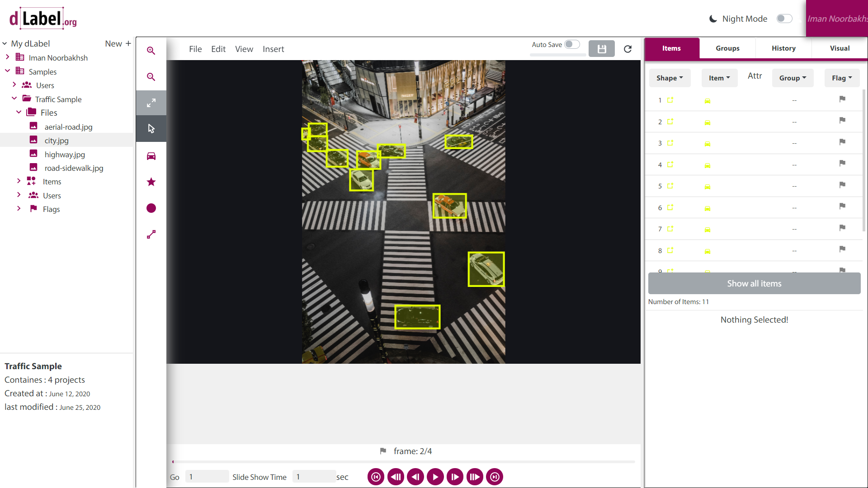The height and width of the screenshot is (488, 868).
Task: Enable the Auto Save switch
Action: (572, 44)
